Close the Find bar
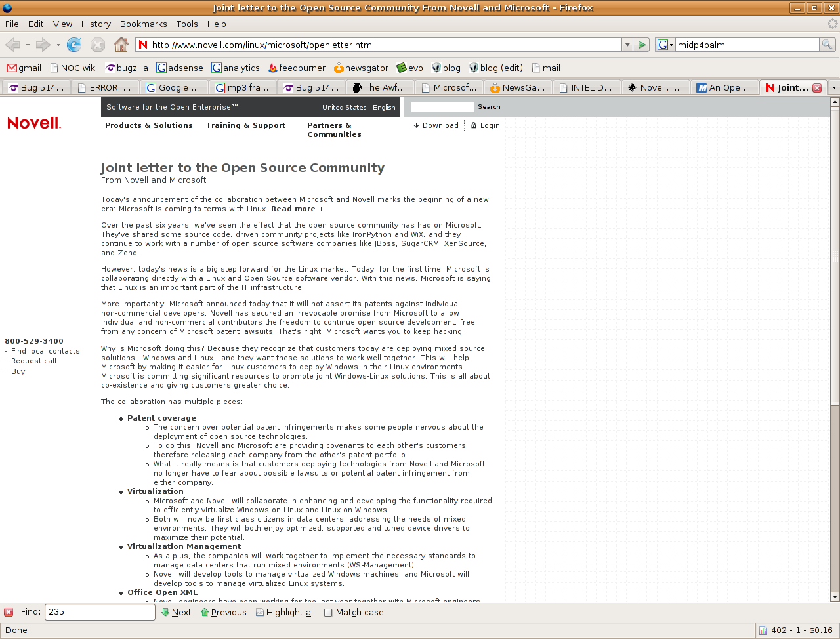 [9, 612]
